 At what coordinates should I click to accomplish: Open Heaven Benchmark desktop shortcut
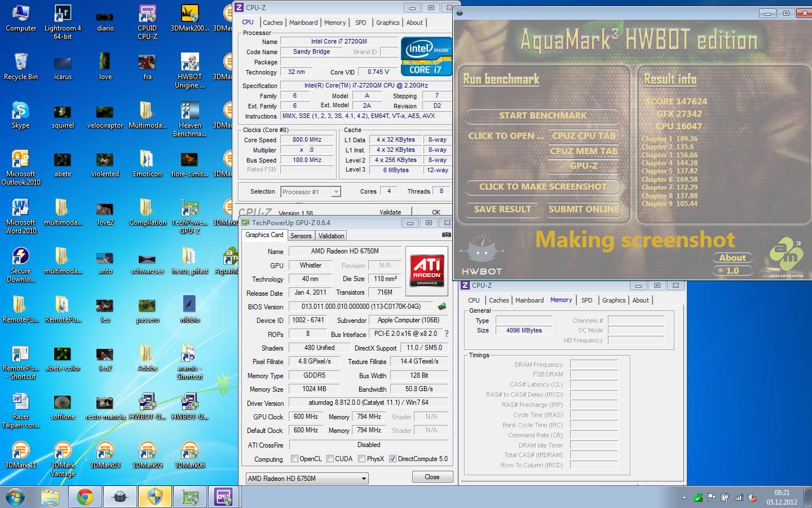click(x=189, y=119)
